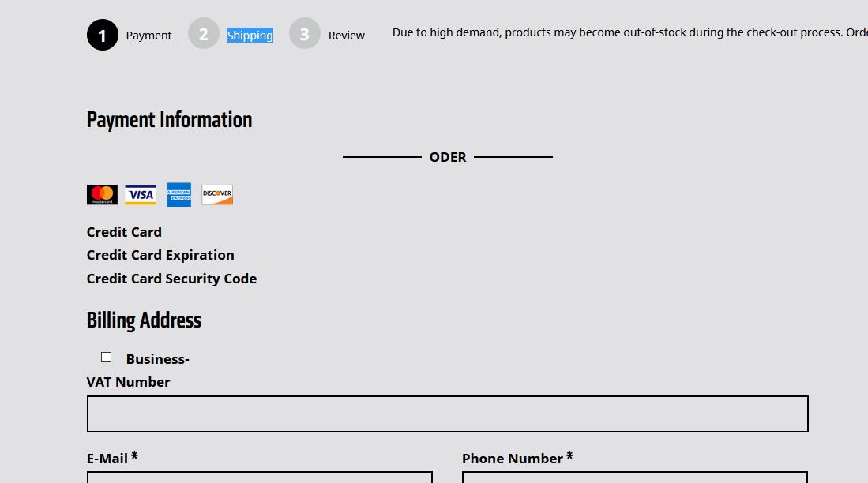
Task: Click the Billing Address heading
Action: pos(144,320)
